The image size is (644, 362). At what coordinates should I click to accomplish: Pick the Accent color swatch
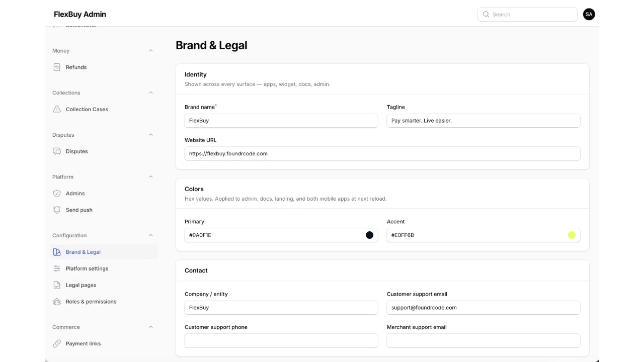pos(572,235)
